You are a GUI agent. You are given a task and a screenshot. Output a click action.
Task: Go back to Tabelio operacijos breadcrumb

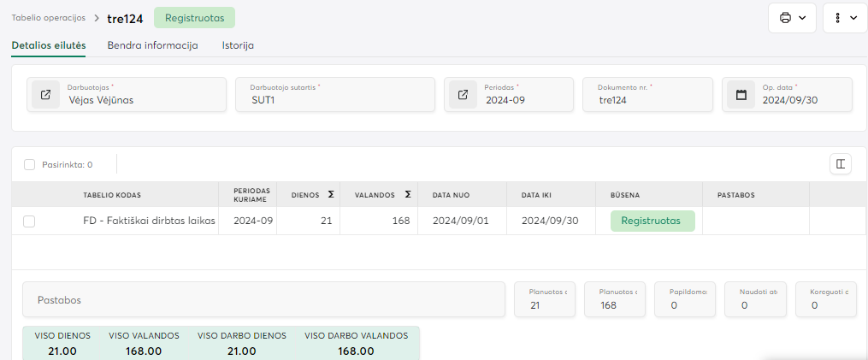coord(48,18)
